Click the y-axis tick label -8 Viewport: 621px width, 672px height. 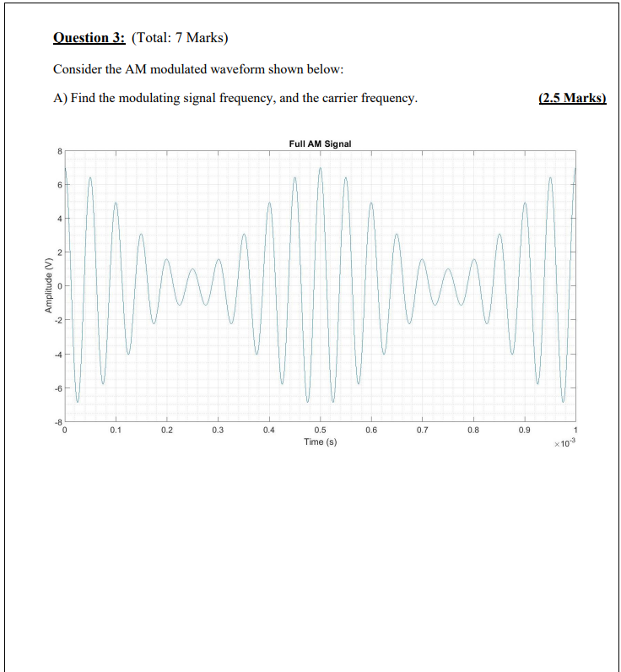pos(58,422)
